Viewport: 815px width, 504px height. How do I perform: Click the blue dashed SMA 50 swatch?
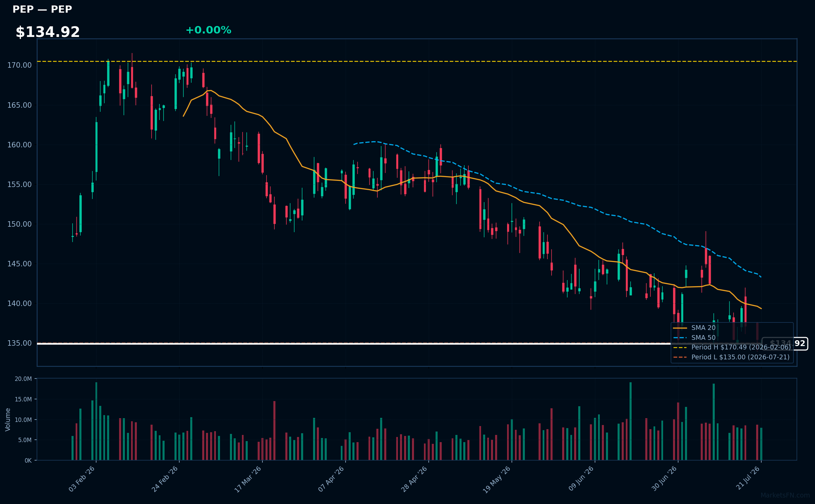pyautogui.click(x=680, y=338)
